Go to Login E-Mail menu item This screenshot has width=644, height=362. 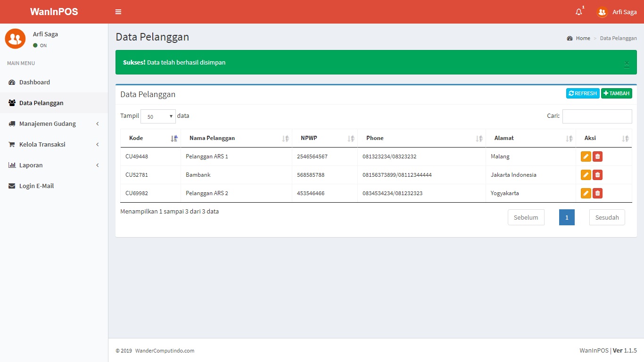coord(54,186)
